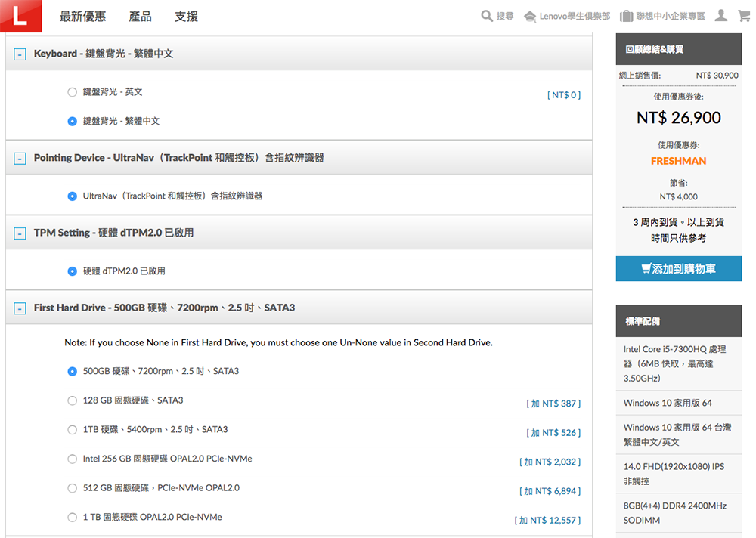Click the 添加到購物車 button
Image resolution: width=756 pixels, height=538 pixels.
(678, 269)
